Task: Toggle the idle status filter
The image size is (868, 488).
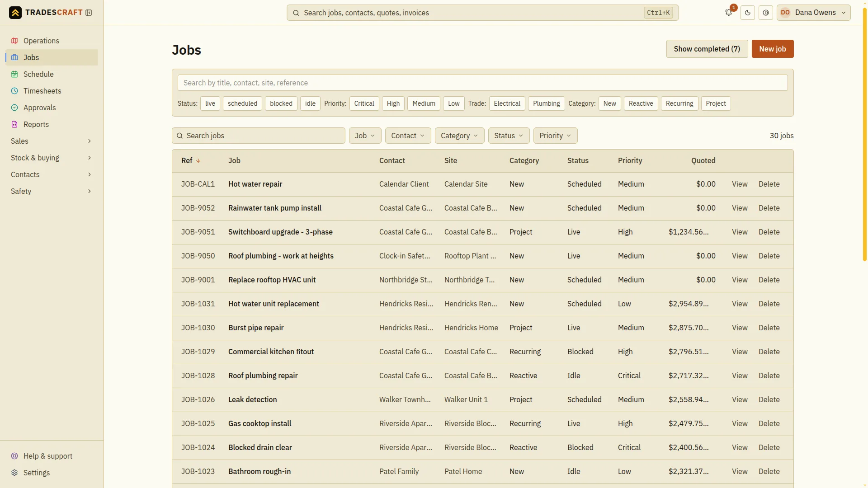Action: (x=310, y=103)
